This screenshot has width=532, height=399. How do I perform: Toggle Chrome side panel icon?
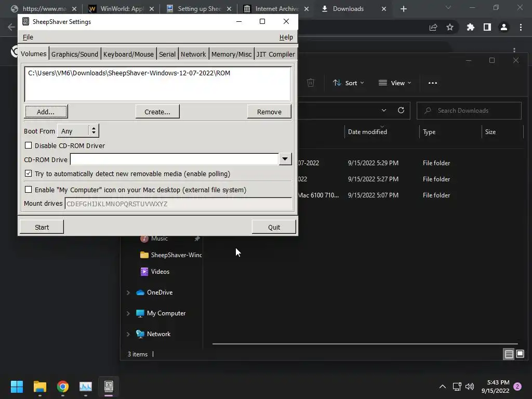click(x=487, y=27)
